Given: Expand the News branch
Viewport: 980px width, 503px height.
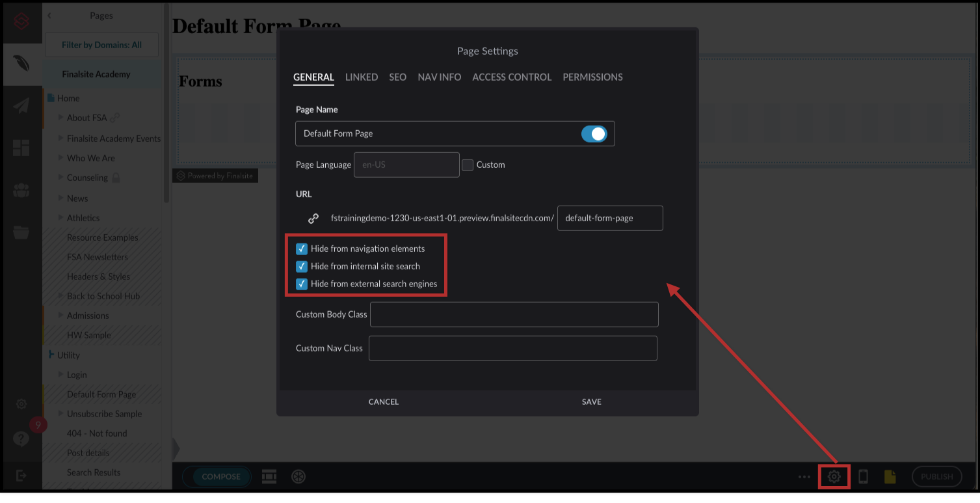Looking at the screenshot, I should point(60,198).
